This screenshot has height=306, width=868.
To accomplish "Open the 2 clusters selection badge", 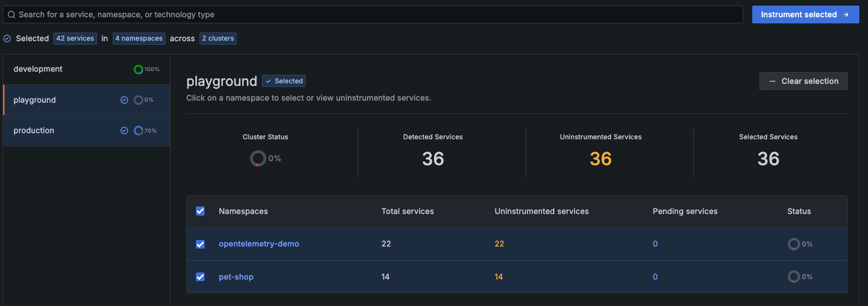I will (x=218, y=39).
